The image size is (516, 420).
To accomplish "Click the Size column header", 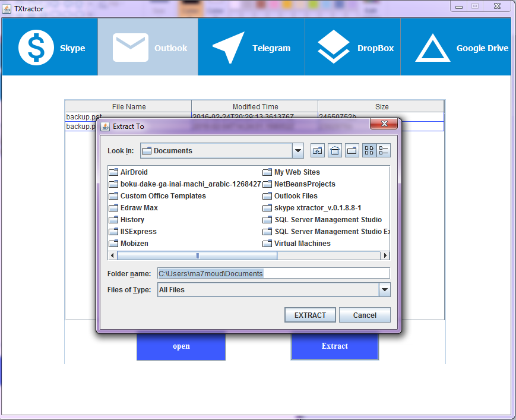I will point(381,107).
